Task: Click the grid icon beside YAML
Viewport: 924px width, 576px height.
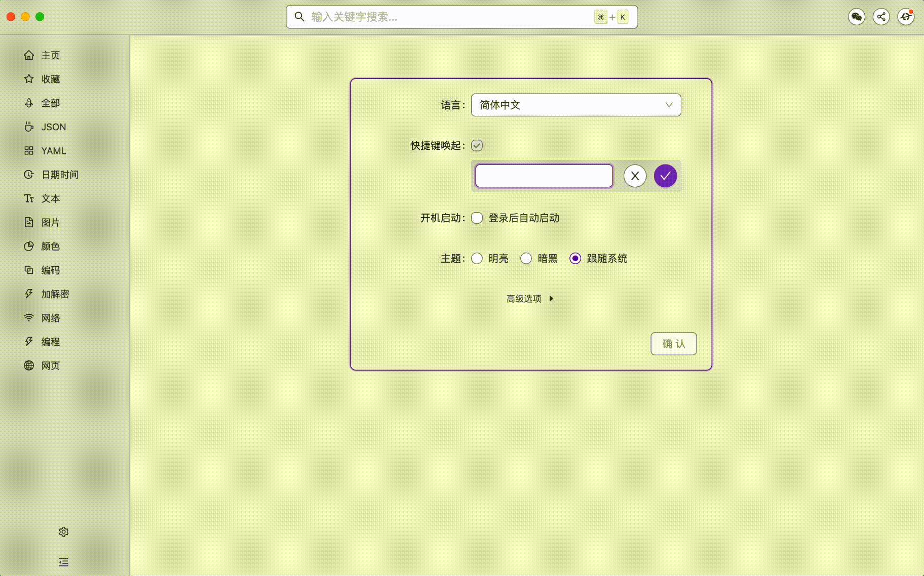Action: tap(29, 150)
